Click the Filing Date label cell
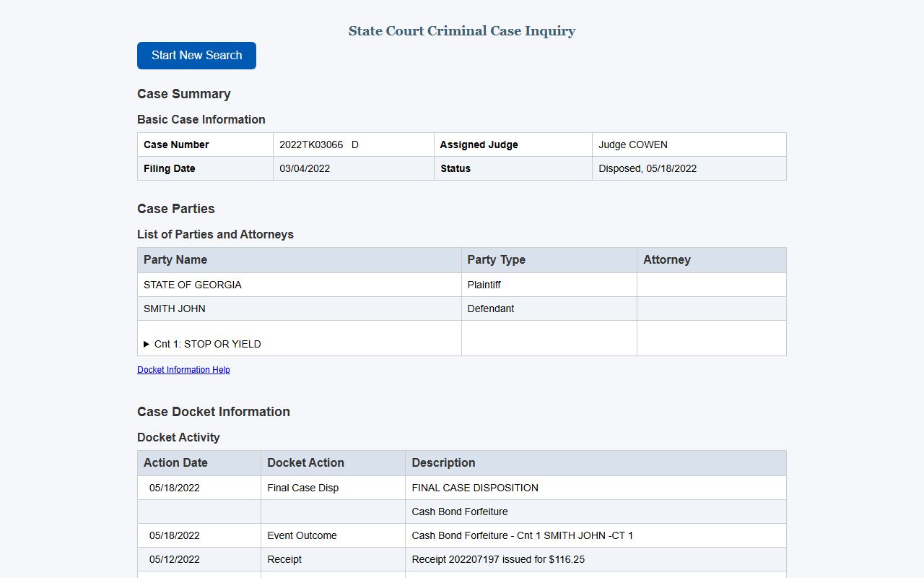Screen dimensions: 924x578 [206, 168]
